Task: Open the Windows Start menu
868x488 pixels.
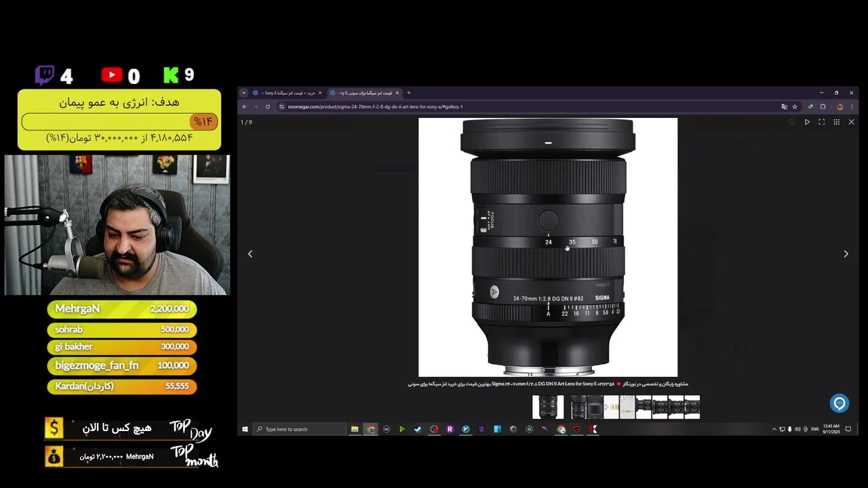Action: point(245,429)
